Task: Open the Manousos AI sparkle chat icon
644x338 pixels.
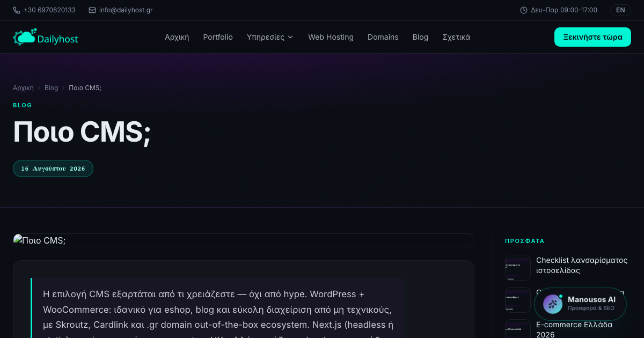Action: pos(553,304)
